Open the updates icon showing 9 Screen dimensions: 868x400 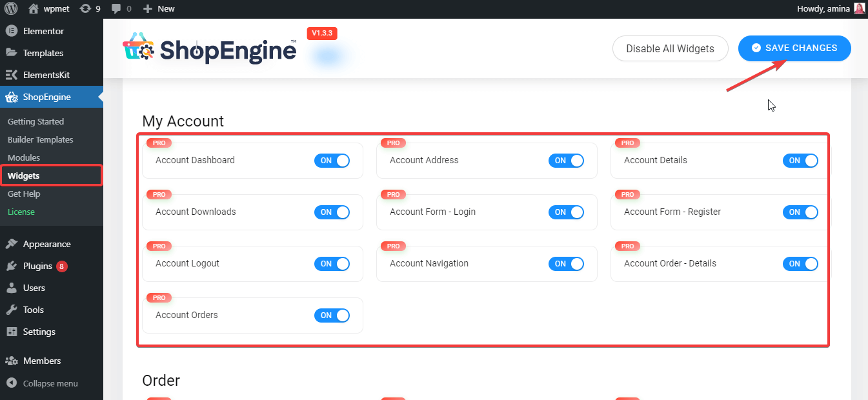click(x=85, y=8)
